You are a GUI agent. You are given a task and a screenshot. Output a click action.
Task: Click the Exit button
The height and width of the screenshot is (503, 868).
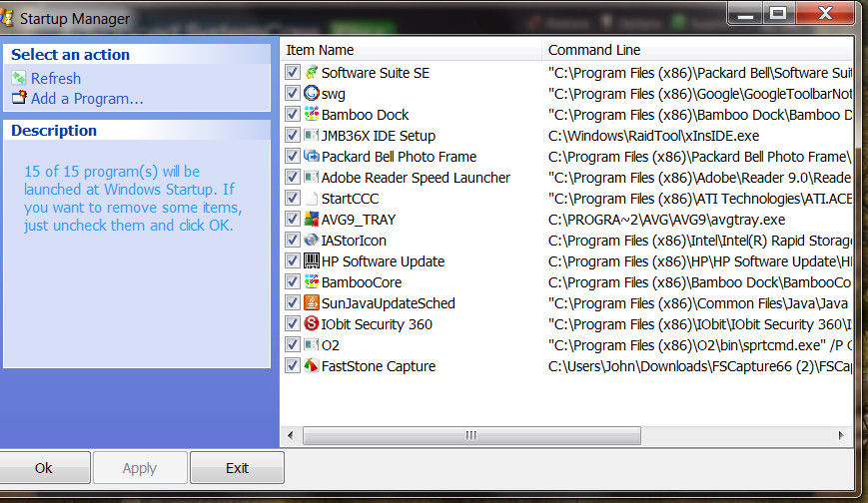pos(237,468)
